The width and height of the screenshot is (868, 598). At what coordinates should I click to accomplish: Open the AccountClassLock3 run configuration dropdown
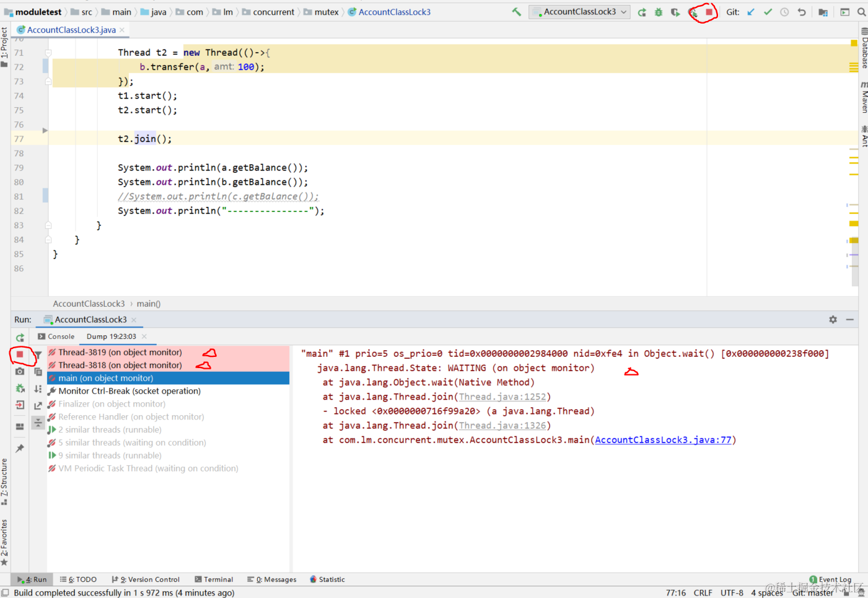[579, 12]
